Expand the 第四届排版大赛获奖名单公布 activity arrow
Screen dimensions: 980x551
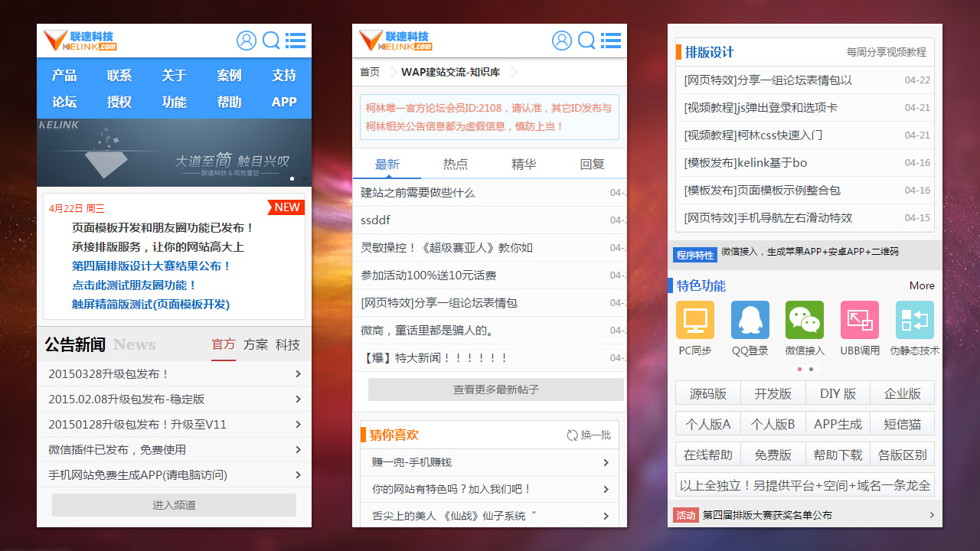932,515
